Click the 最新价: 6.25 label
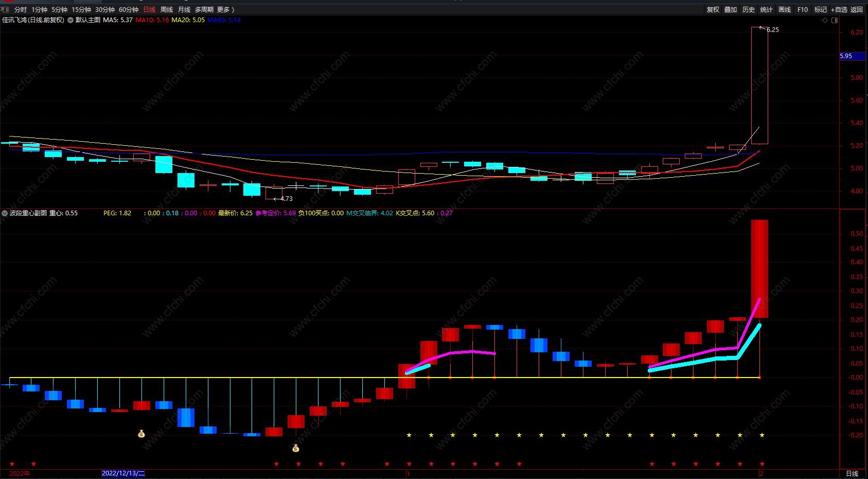The width and height of the screenshot is (868, 479). point(235,213)
